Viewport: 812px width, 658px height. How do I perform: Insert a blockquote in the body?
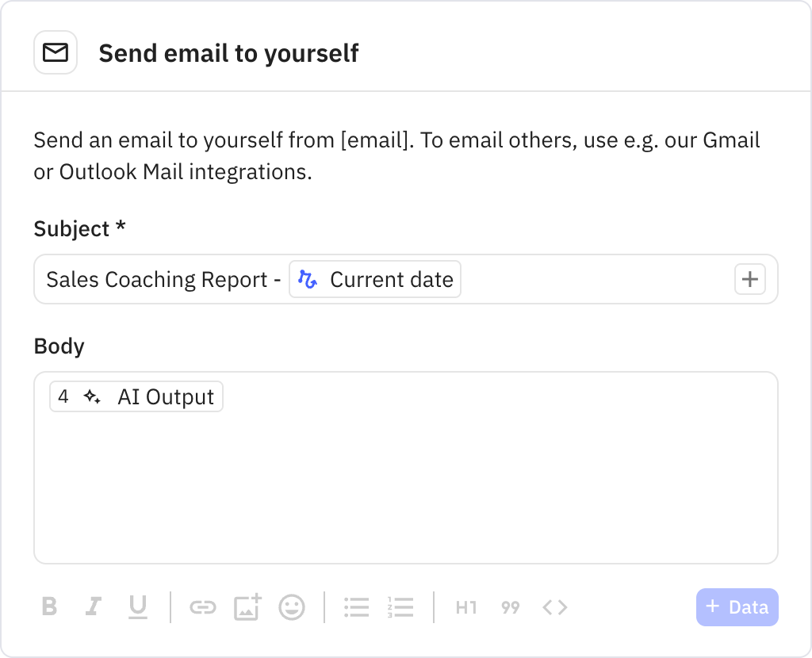510,607
